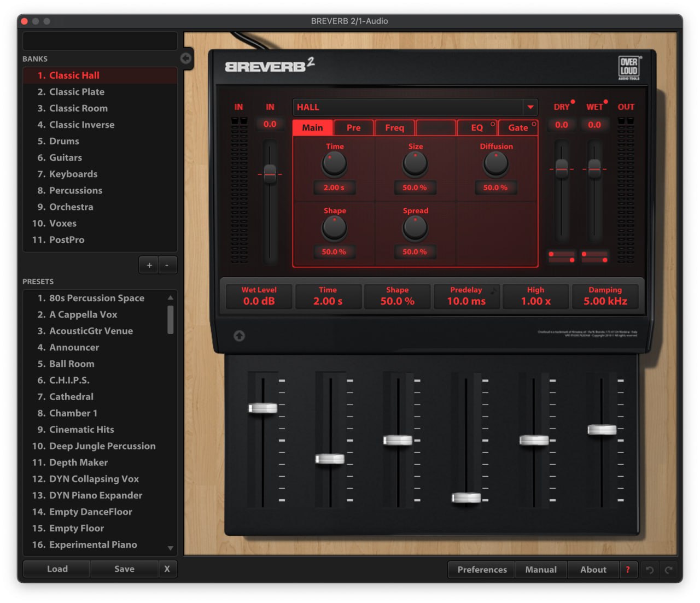Viewport: 700px width, 603px height.
Task: Open the Manual
Action: click(x=541, y=570)
